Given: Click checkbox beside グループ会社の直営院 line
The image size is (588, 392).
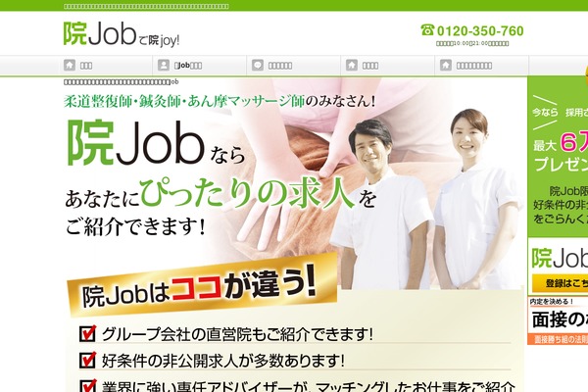Looking at the screenshot, I should click(88, 333).
